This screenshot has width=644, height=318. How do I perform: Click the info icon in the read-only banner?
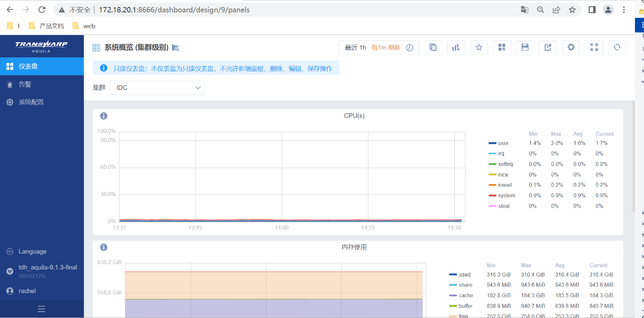[x=104, y=68]
